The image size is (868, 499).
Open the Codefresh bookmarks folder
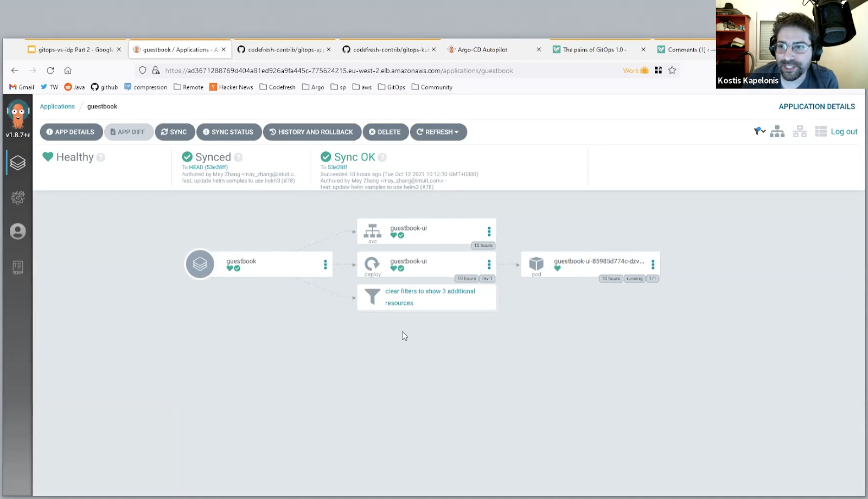(277, 87)
